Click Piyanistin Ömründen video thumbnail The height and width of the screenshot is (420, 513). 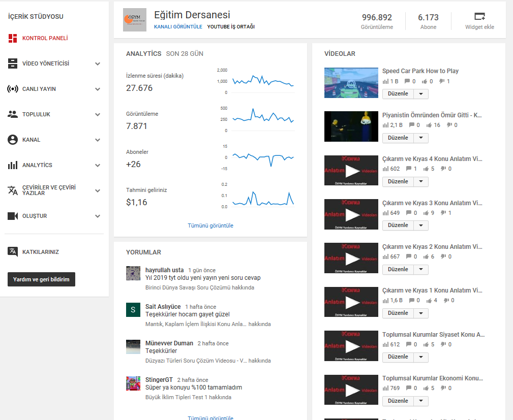click(351, 126)
